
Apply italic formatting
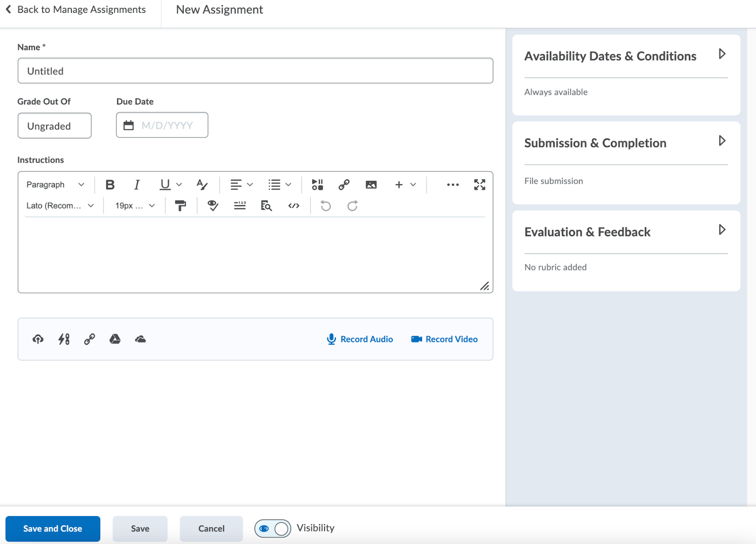point(137,184)
